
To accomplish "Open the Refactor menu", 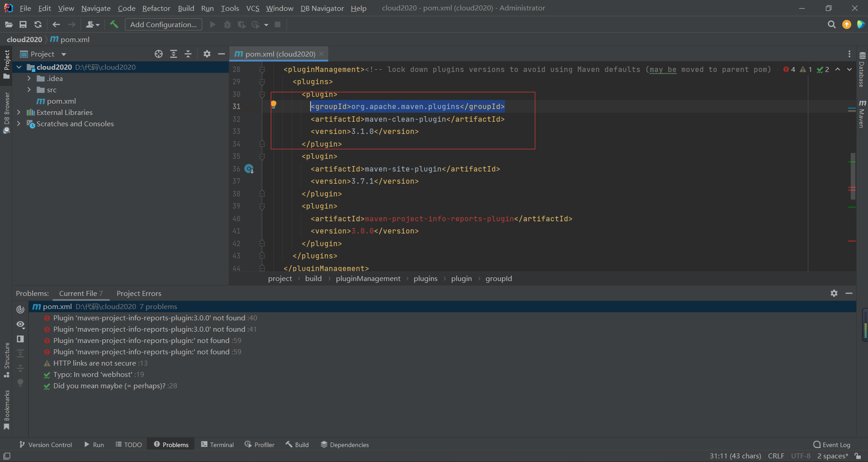I will pos(156,8).
